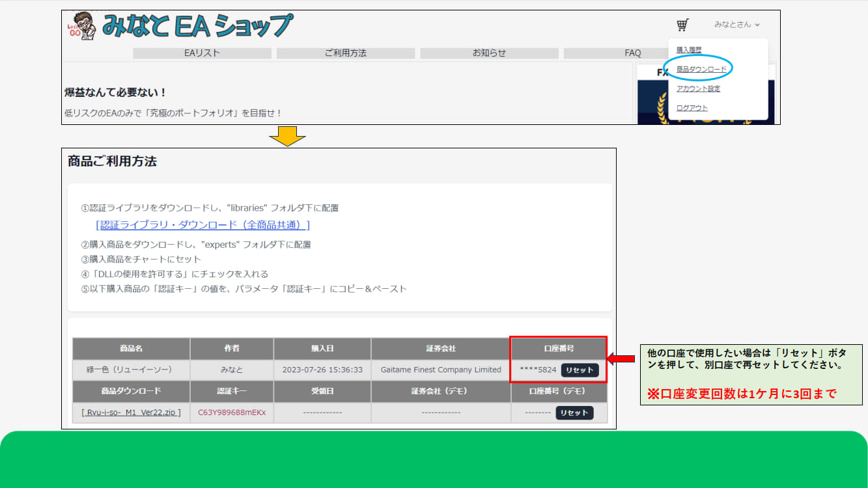Open the FAQ navigation tab

[x=632, y=53]
